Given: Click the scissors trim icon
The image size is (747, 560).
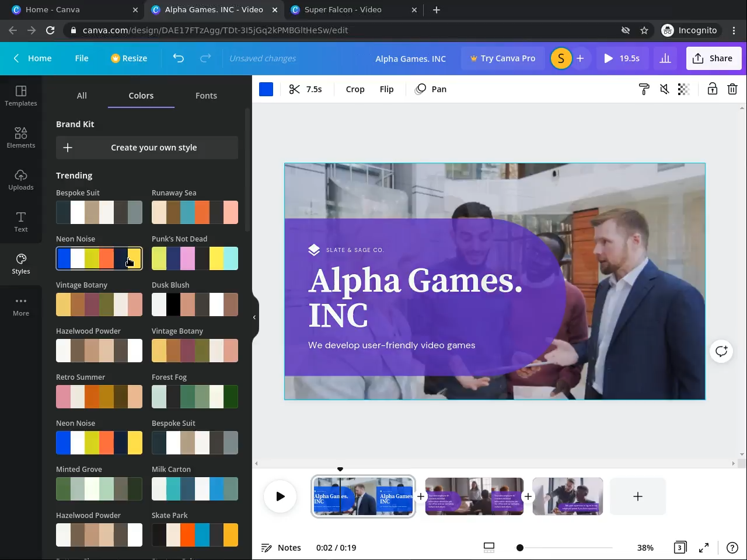Looking at the screenshot, I should click(x=295, y=89).
